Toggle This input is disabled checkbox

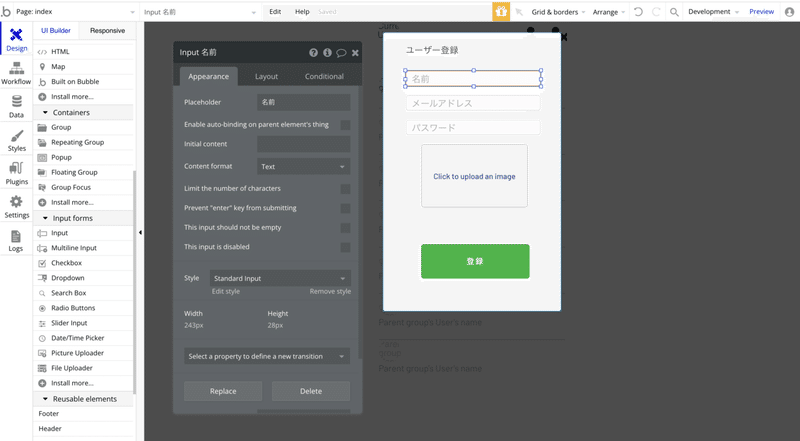point(345,247)
